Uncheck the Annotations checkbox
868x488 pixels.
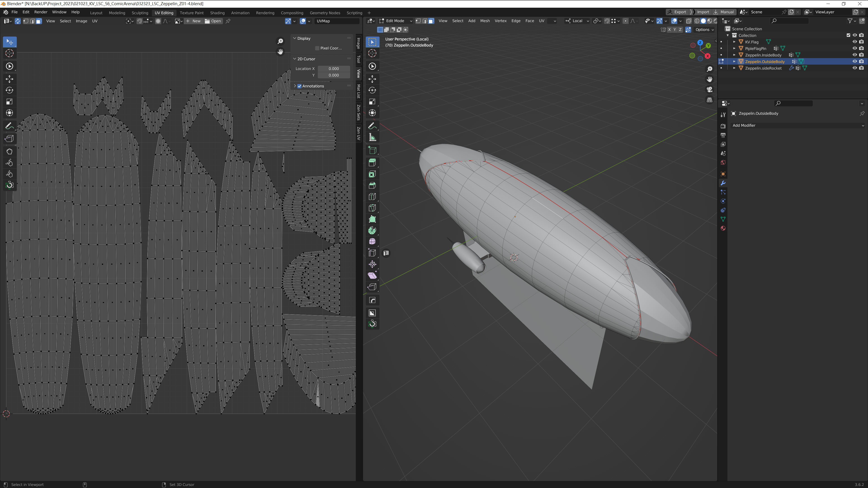click(299, 86)
